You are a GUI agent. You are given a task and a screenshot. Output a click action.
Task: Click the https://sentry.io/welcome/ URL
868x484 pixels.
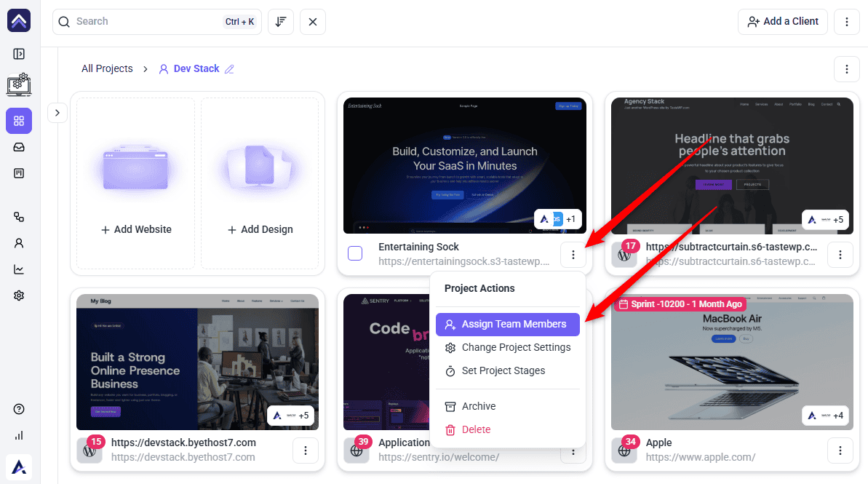[439, 457]
